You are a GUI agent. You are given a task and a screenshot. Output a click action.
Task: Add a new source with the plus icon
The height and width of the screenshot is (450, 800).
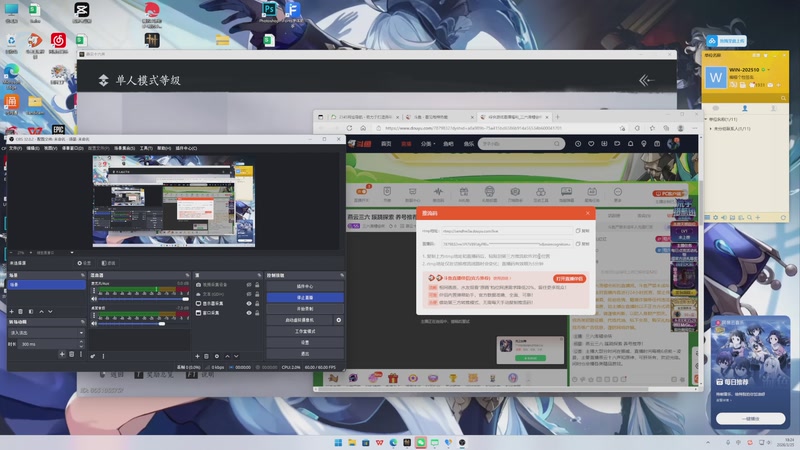click(x=197, y=356)
